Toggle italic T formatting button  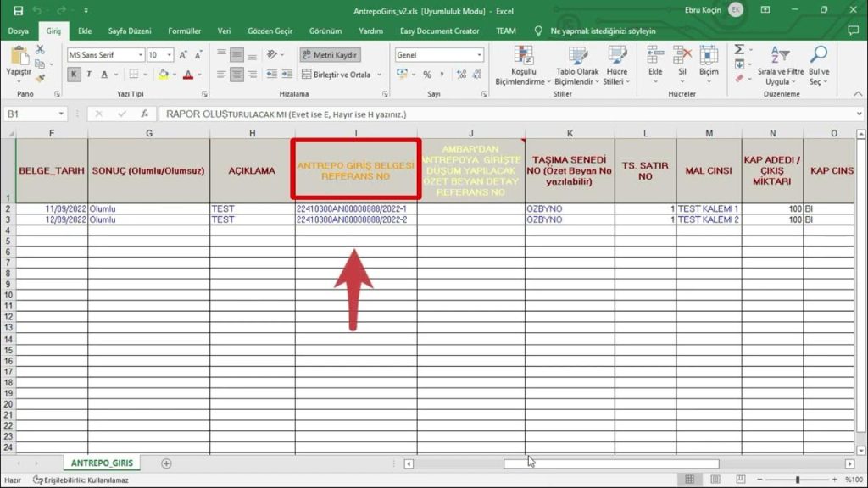point(89,75)
